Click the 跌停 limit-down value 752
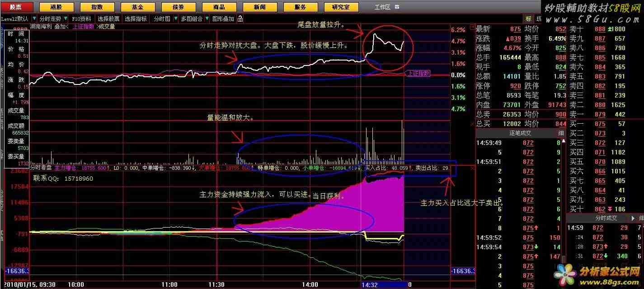Image resolution: width=644 pixels, height=289 pixels. coord(560,86)
